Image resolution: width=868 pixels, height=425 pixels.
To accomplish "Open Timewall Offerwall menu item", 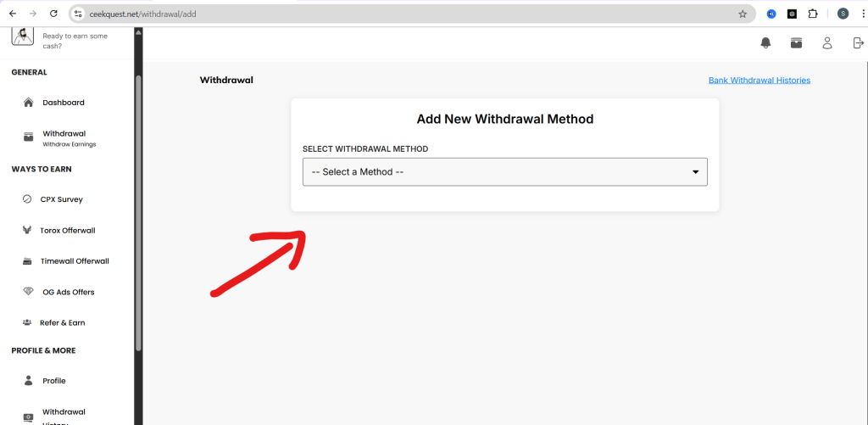I will [x=75, y=261].
